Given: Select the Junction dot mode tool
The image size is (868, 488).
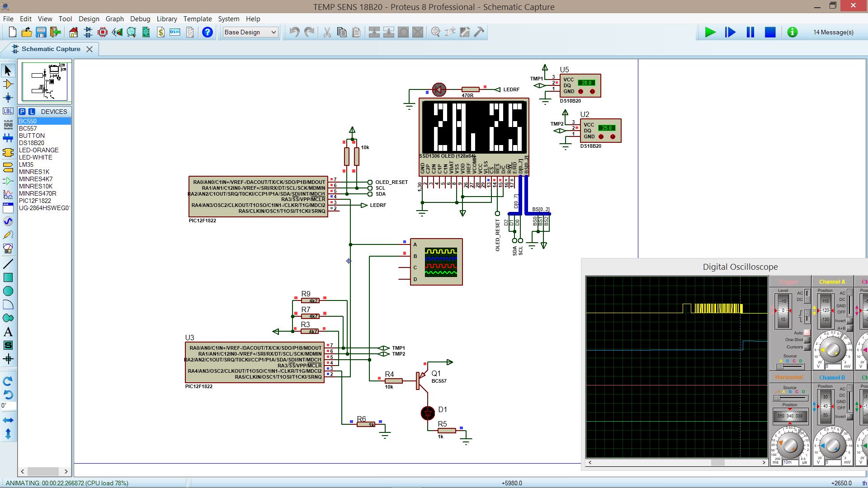Looking at the screenshot, I should [x=8, y=98].
